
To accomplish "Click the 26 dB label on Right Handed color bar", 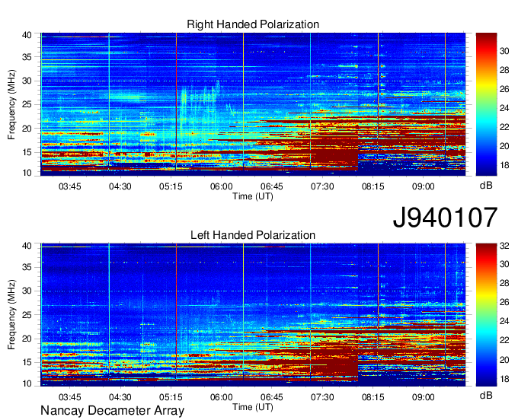I will [x=504, y=89].
